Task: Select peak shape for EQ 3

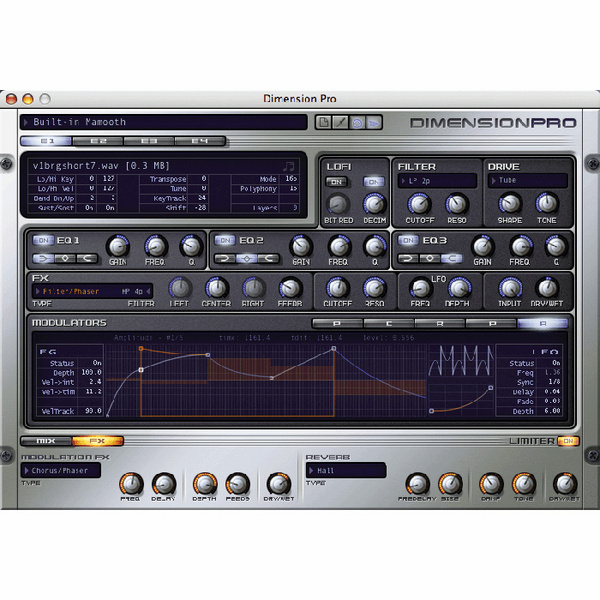Action: tap(430, 258)
